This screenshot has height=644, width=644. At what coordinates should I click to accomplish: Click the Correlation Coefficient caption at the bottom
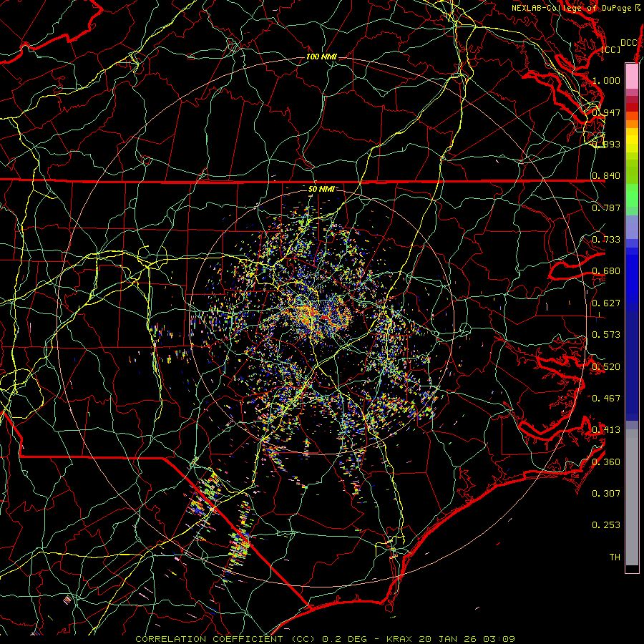click(x=326, y=639)
